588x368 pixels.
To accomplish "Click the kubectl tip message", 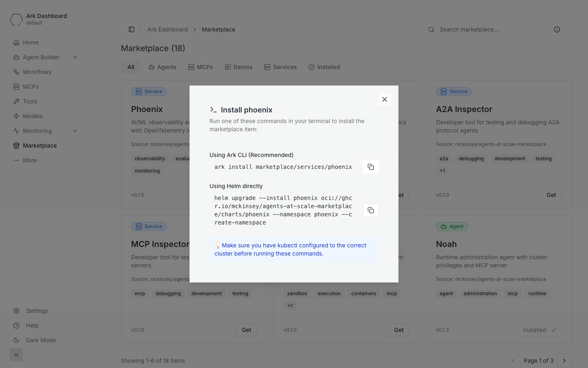I will (x=294, y=249).
